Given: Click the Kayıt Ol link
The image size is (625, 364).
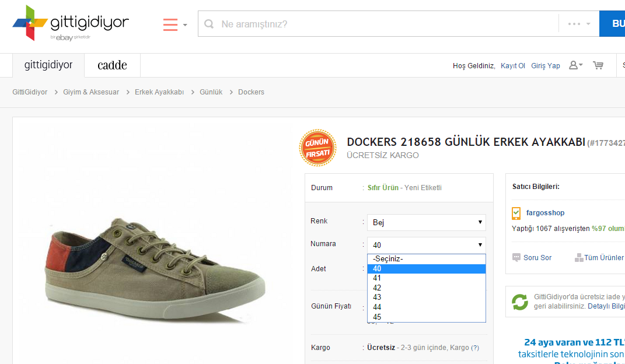Looking at the screenshot, I should [x=513, y=66].
